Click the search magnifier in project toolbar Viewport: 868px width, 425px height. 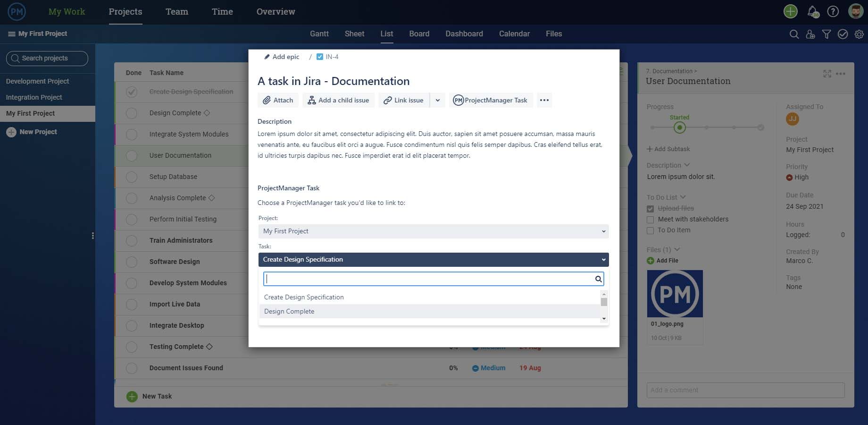(x=794, y=34)
